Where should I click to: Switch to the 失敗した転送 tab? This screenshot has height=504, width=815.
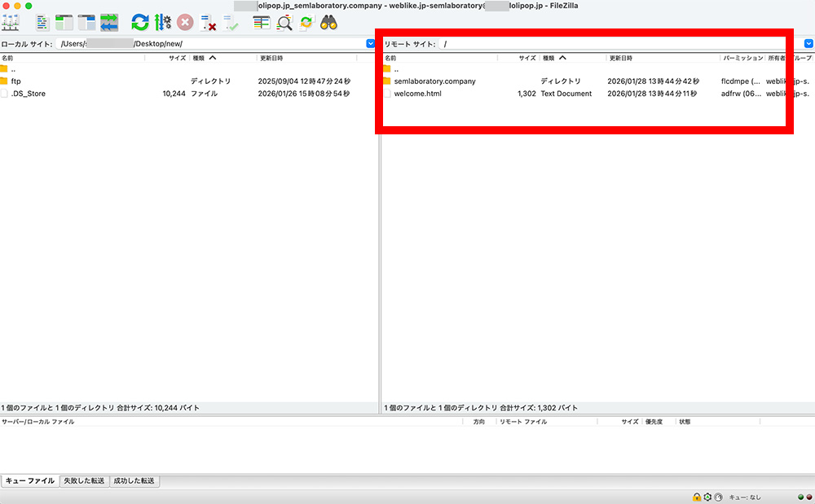click(x=84, y=481)
